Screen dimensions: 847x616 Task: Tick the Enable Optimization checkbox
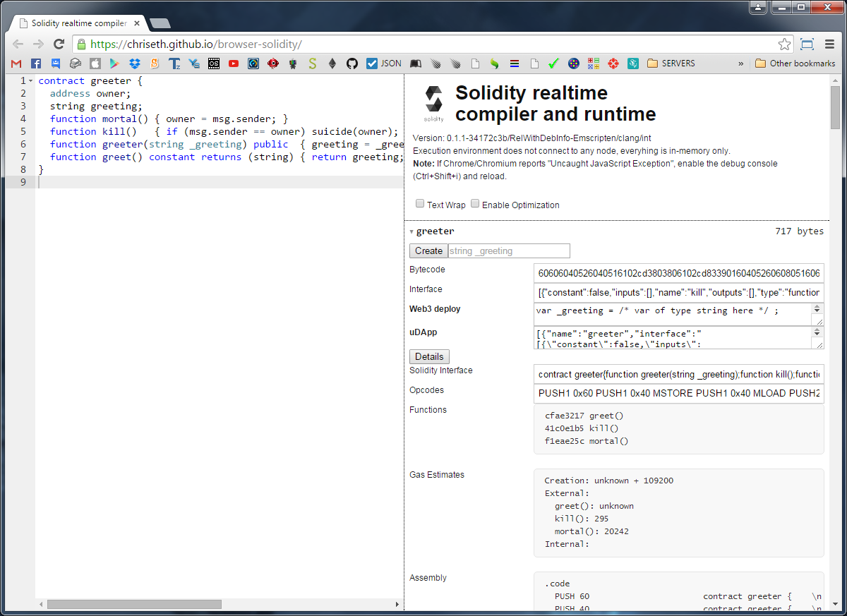[x=475, y=204]
